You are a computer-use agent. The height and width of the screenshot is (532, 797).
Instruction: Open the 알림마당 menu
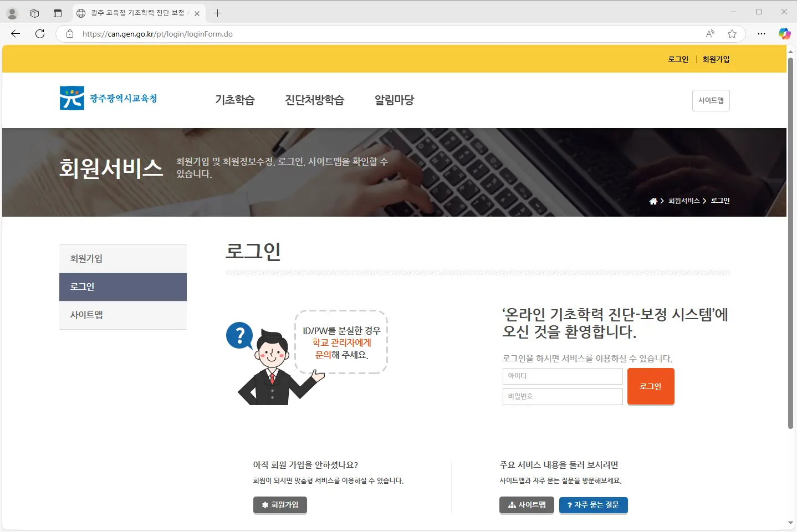(x=394, y=100)
